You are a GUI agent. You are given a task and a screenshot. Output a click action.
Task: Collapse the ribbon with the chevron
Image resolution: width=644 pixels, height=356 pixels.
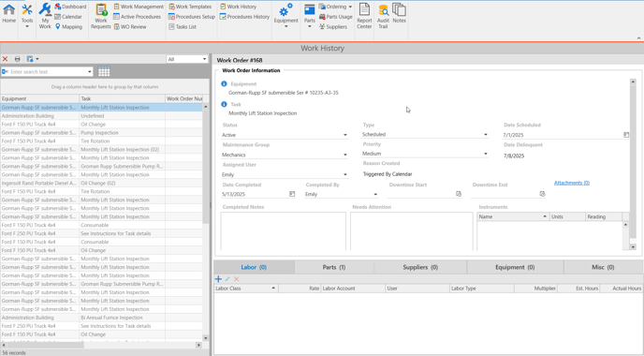pyautogui.click(x=638, y=38)
